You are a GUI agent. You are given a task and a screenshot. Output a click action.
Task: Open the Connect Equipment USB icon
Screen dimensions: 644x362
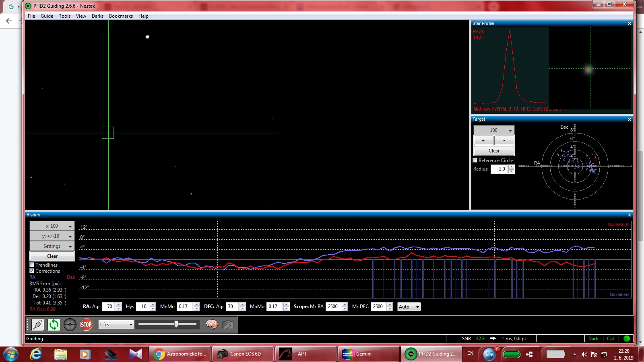[x=38, y=325]
